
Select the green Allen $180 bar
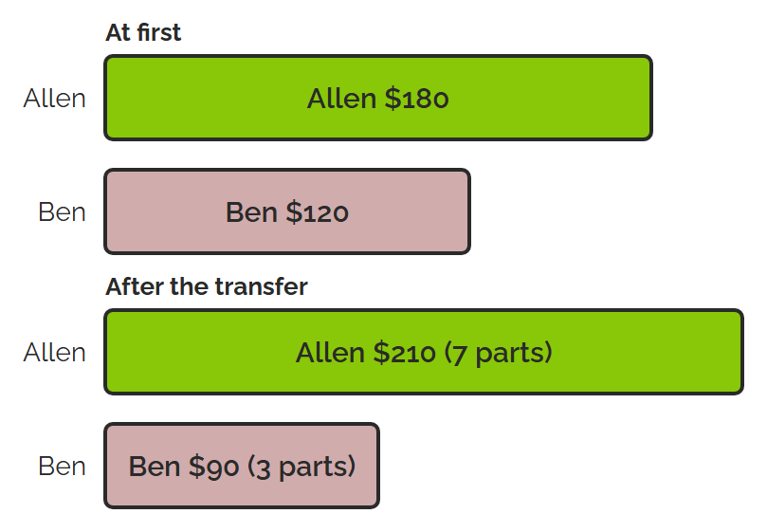pyautogui.click(x=378, y=98)
